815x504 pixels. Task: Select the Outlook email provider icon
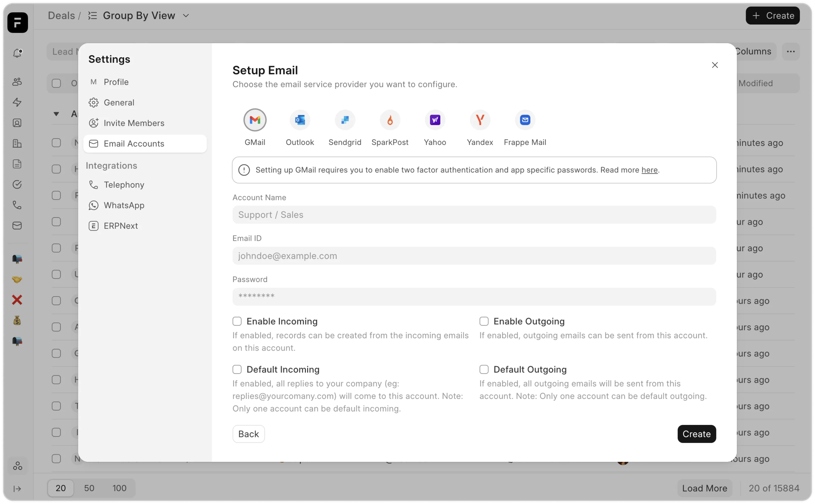(x=300, y=120)
